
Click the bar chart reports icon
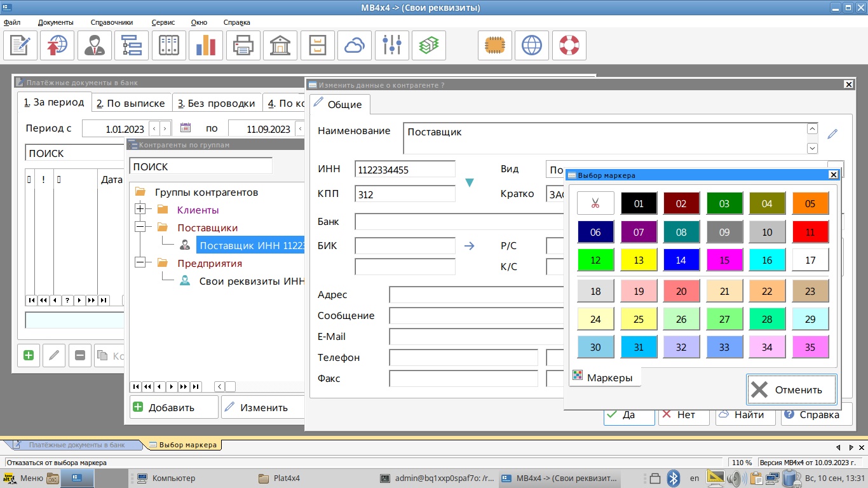[206, 45]
